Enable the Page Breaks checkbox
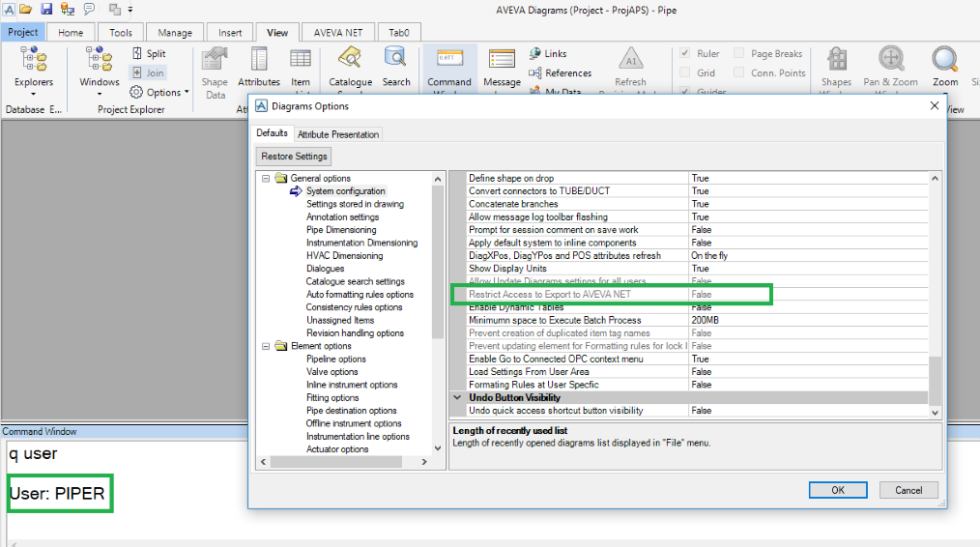Viewport: 980px width, 547px height. click(x=739, y=54)
